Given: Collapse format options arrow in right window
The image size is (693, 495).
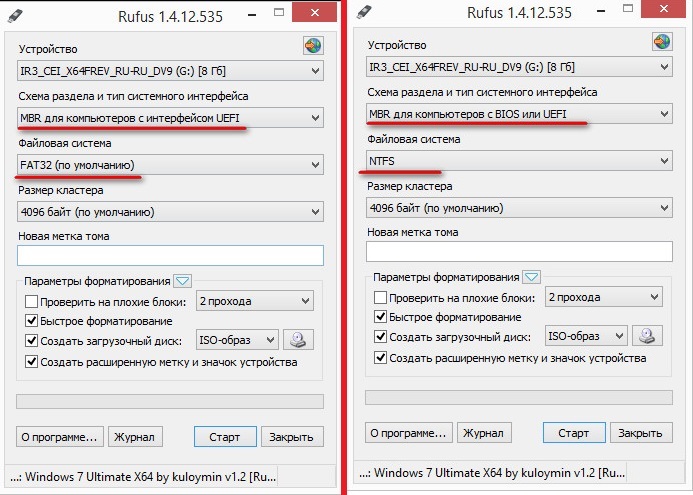Looking at the screenshot, I should click(x=531, y=277).
